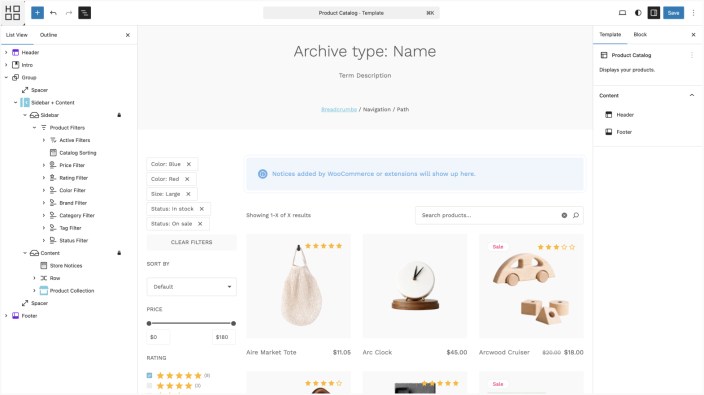Open Product Catalog template actions menu
704x395 pixels.
[x=692, y=55]
